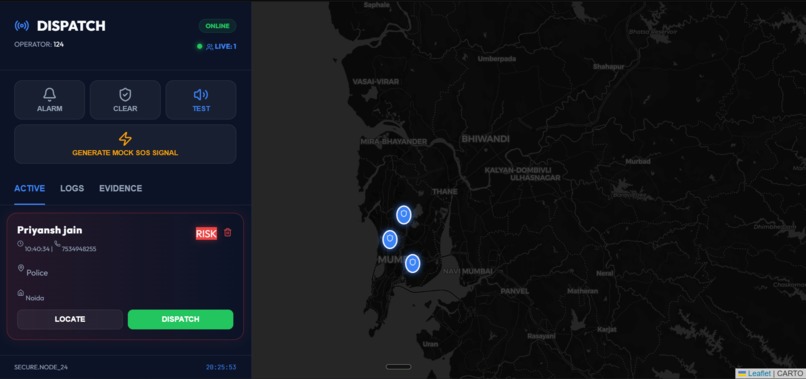806x379 pixels.
Task: Click the VASAI-VIRAR map label
Action: click(376, 82)
